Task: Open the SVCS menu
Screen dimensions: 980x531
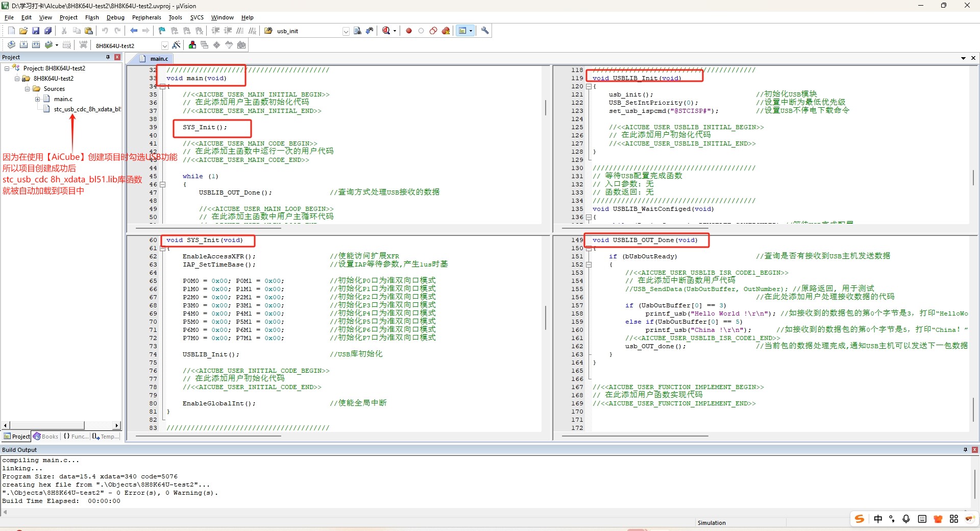Action: pyautogui.click(x=197, y=17)
